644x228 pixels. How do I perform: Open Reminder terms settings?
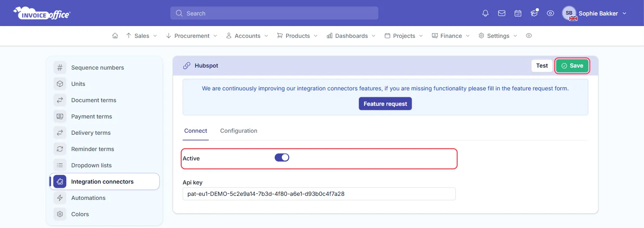coord(92,149)
